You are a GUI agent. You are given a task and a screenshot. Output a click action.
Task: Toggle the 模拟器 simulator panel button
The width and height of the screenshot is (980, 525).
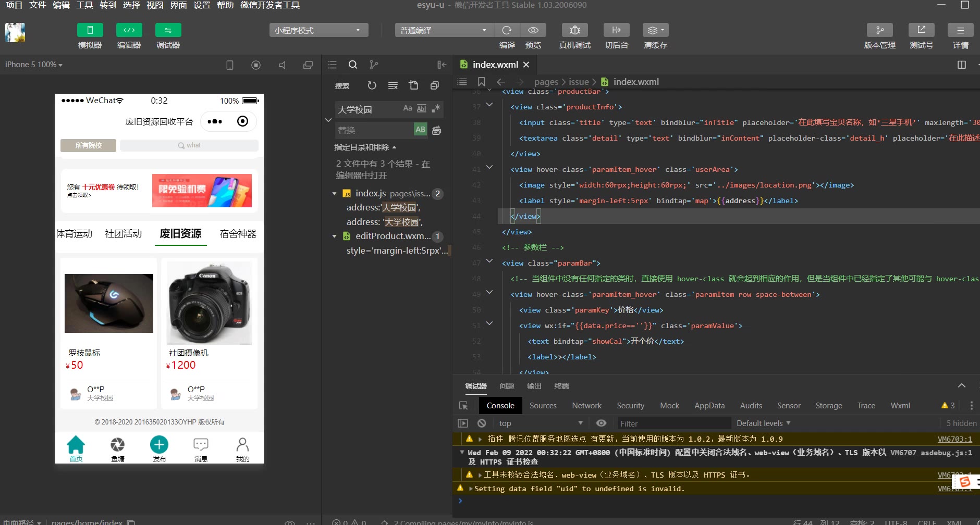click(90, 30)
